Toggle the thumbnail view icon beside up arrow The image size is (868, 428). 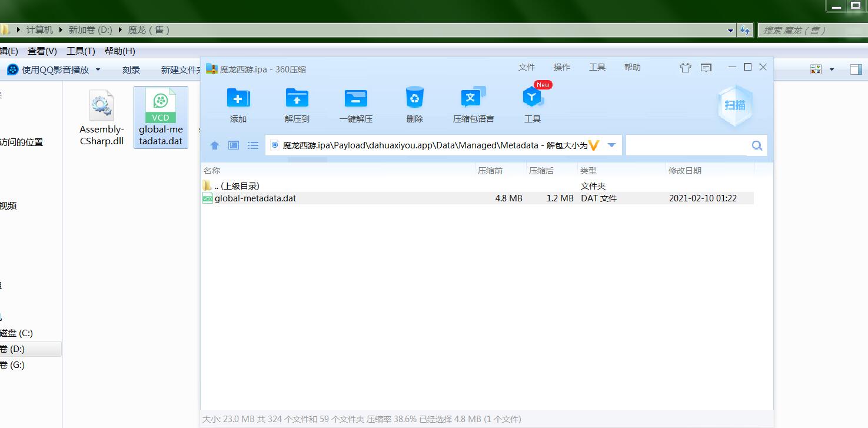(234, 145)
